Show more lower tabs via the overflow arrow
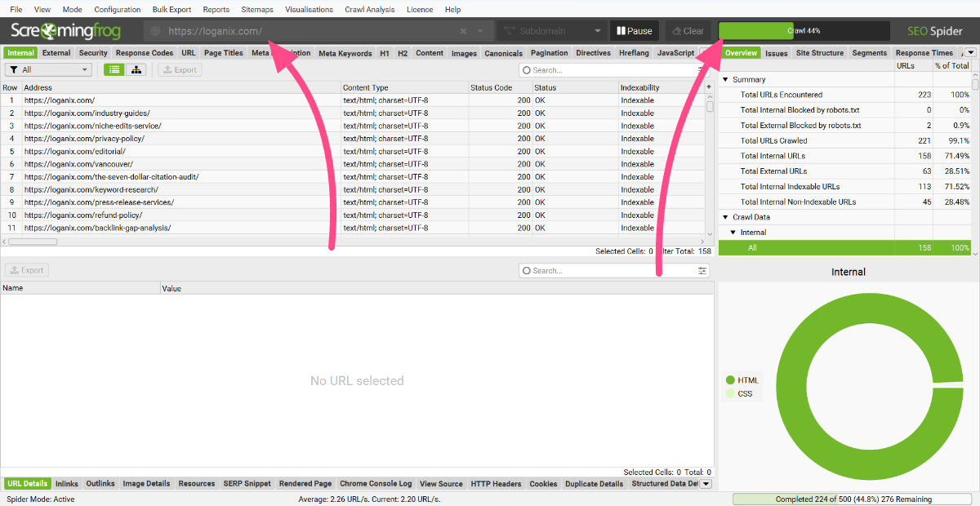The width and height of the screenshot is (980, 506). pyautogui.click(x=706, y=484)
